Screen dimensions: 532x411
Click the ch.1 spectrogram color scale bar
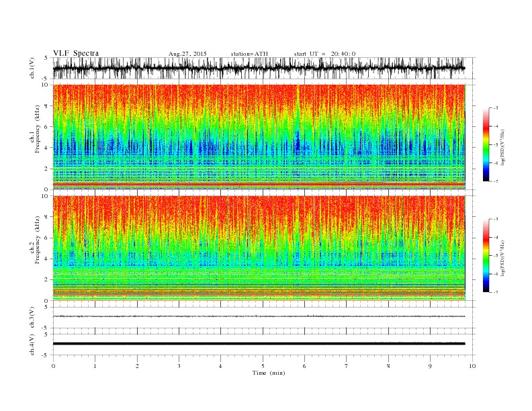point(486,144)
